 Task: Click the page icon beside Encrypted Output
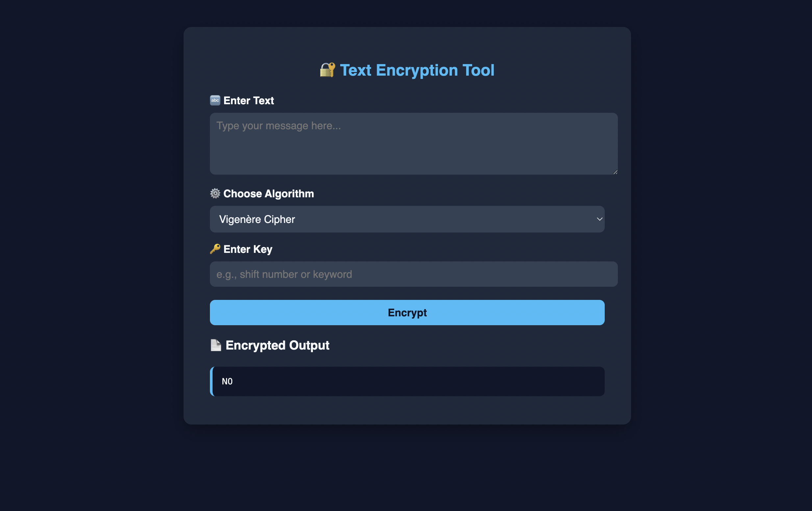tap(216, 345)
